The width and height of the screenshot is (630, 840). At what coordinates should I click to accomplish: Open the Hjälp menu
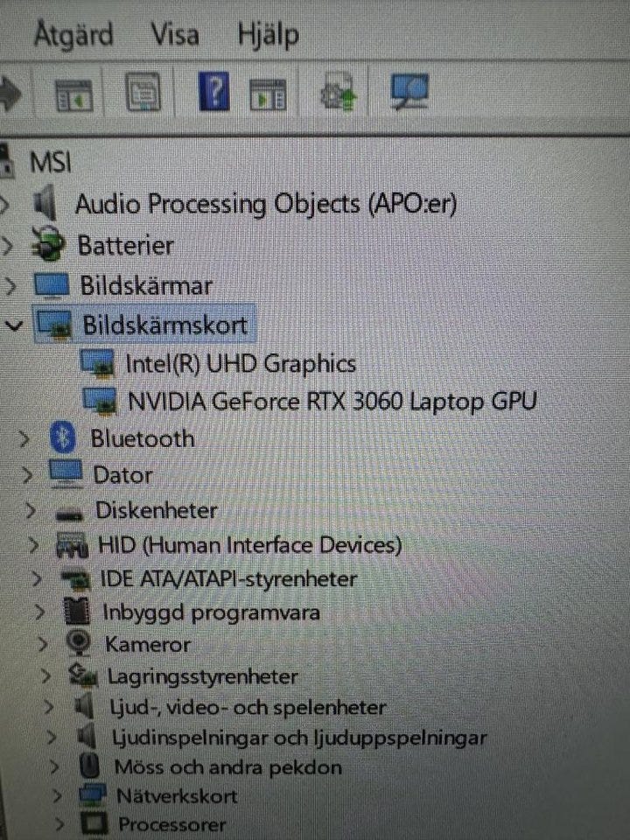(268, 35)
